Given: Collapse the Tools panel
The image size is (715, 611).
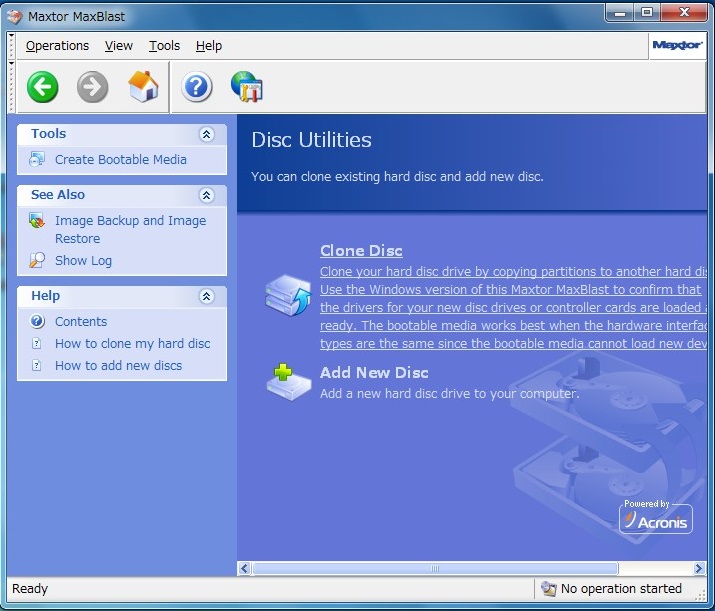Looking at the screenshot, I should click(207, 134).
